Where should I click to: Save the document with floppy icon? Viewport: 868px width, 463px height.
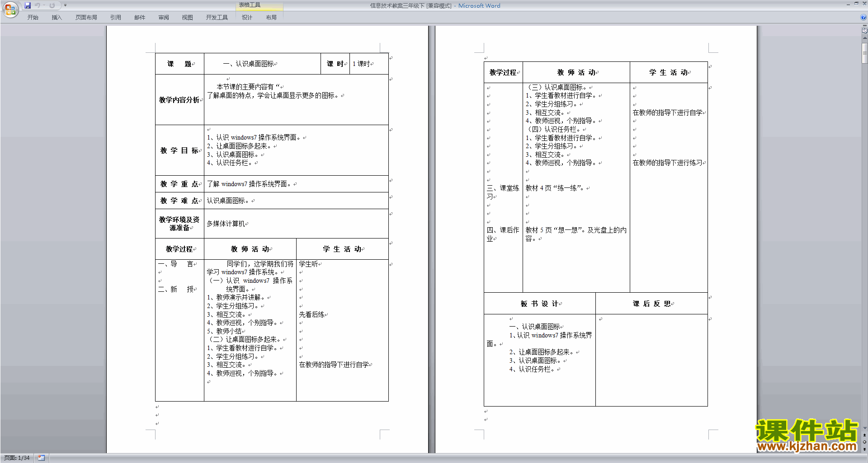(x=28, y=5)
